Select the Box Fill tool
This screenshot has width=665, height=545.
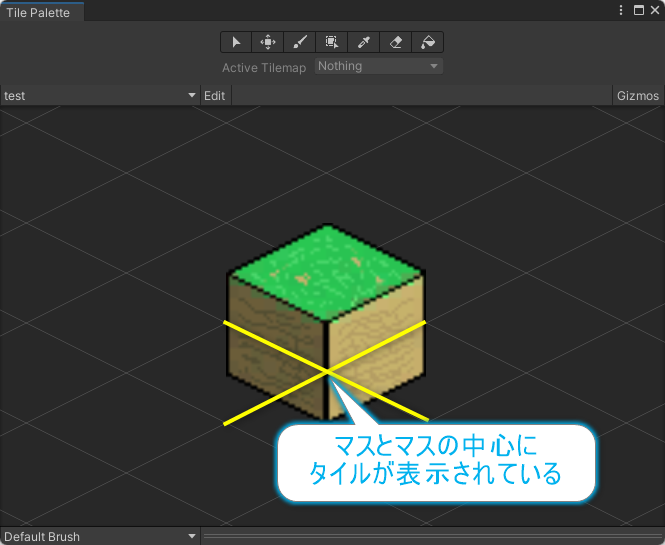pos(331,42)
